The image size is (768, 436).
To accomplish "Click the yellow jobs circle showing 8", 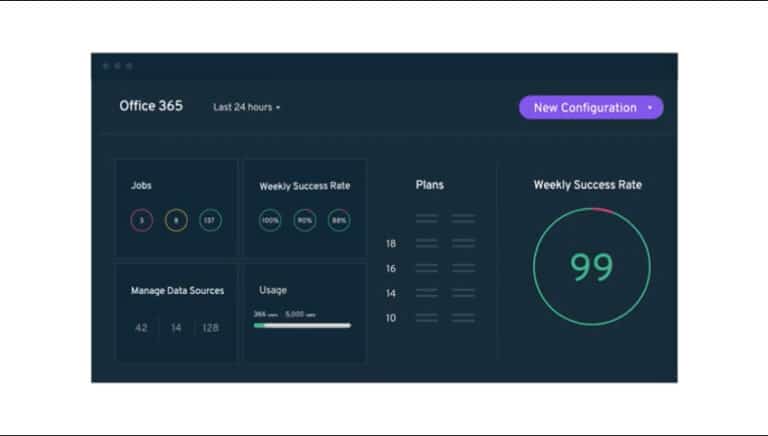I will (176, 220).
